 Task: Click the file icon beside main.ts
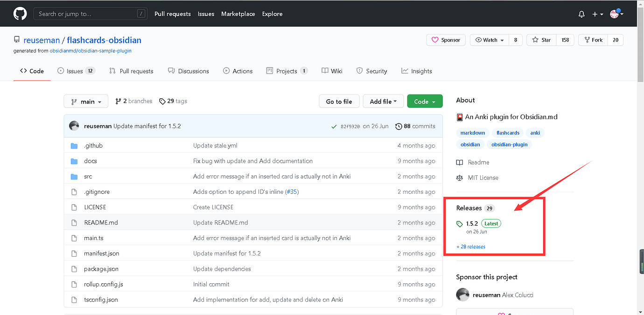click(x=74, y=238)
